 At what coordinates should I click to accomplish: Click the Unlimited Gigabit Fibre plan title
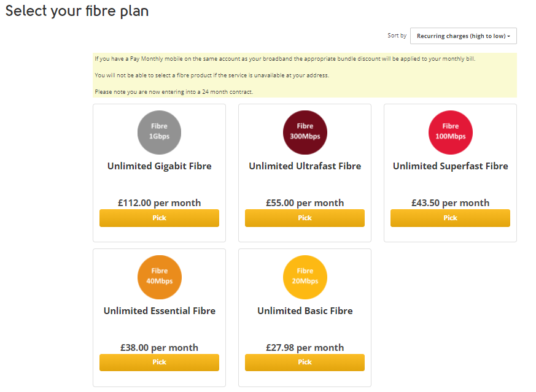coord(159,166)
